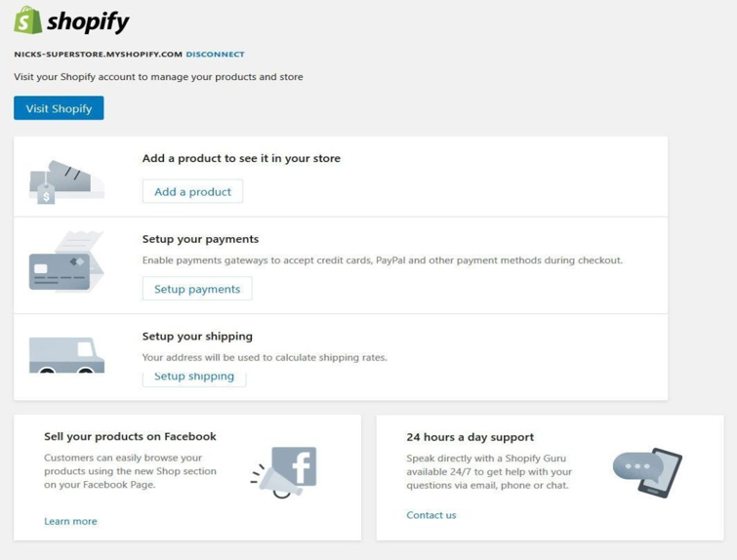Click the Shopify shopping bag logo
Screen dimensions: 737x560
(x=27, y=20)
